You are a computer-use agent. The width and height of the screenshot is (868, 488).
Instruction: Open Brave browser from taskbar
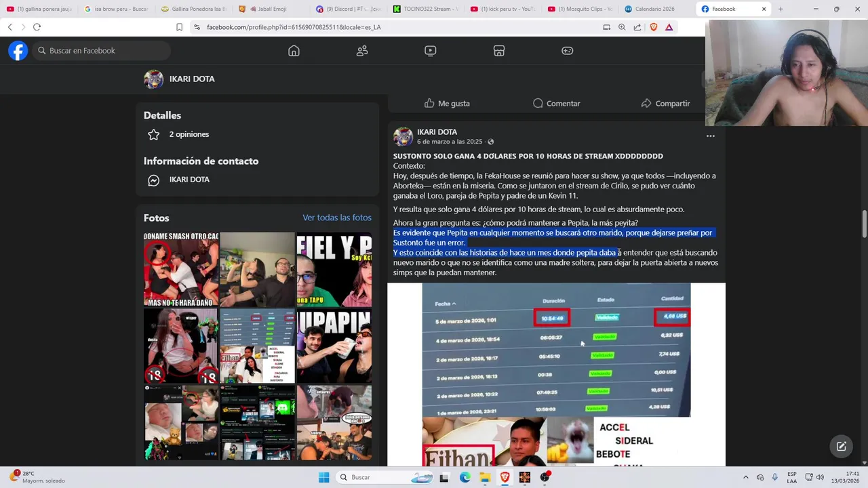(x=505, y=477)
